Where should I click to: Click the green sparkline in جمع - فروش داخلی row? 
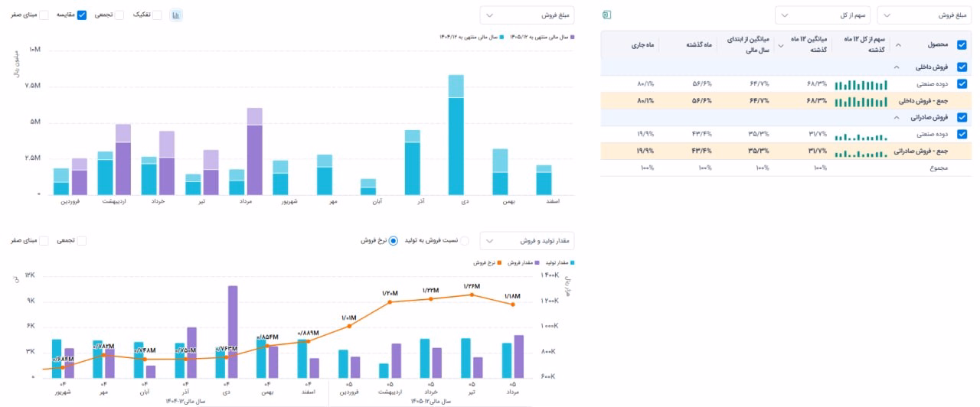861,101
